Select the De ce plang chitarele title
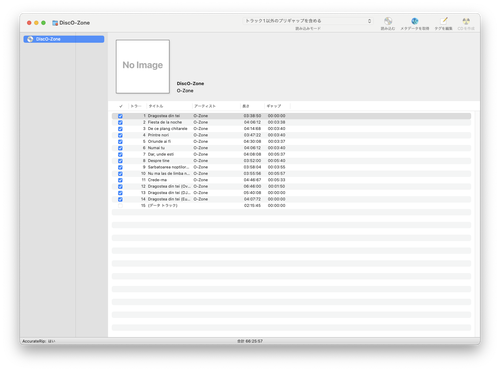The image size is (500, 371). point(168,129)
